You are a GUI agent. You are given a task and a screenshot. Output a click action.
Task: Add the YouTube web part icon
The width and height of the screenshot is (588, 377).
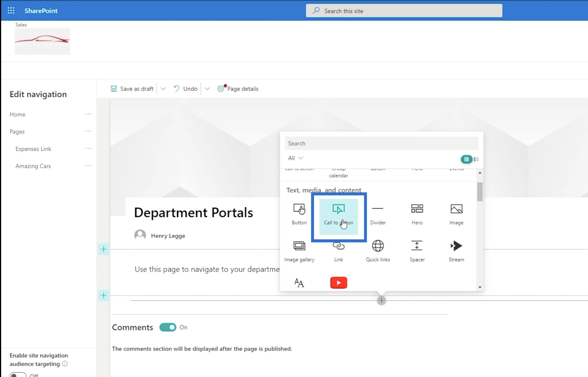click(338, 283)
